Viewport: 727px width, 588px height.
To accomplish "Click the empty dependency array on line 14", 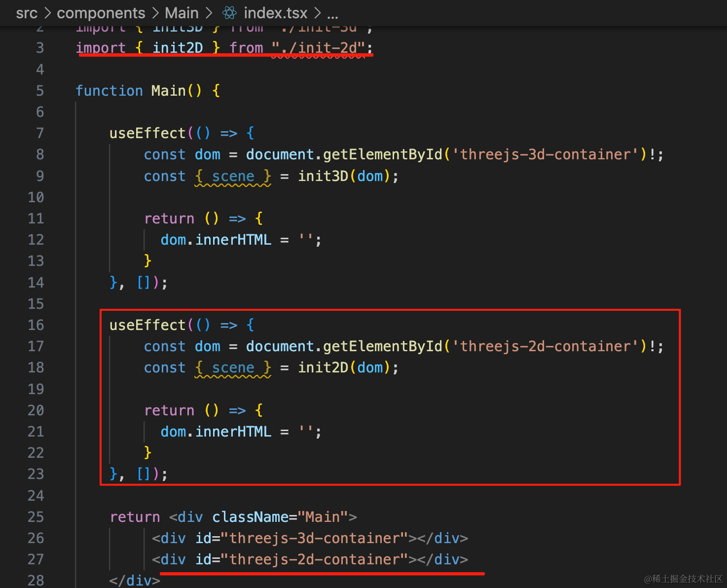I will 144,283.
